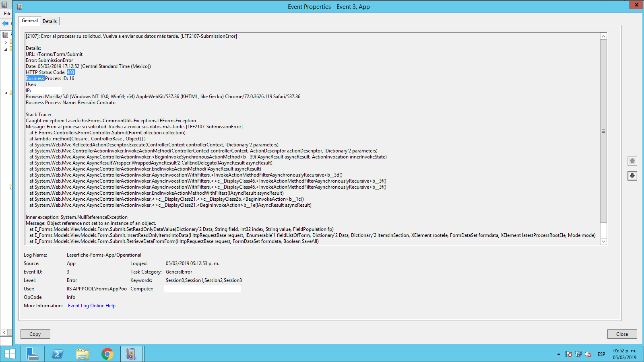The height and width of the screenshot is (362, 644).
Task: Open Google Chrome from taskbar
Action: pos(107,354)
